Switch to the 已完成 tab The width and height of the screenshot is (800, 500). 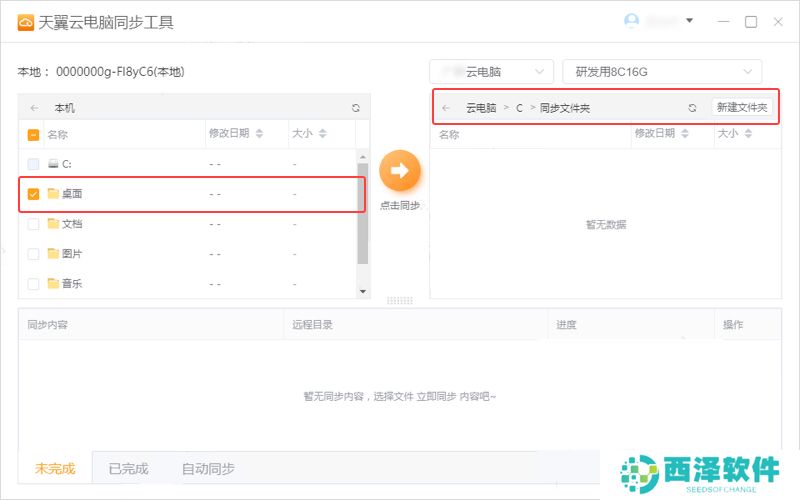tap(129, 468)
